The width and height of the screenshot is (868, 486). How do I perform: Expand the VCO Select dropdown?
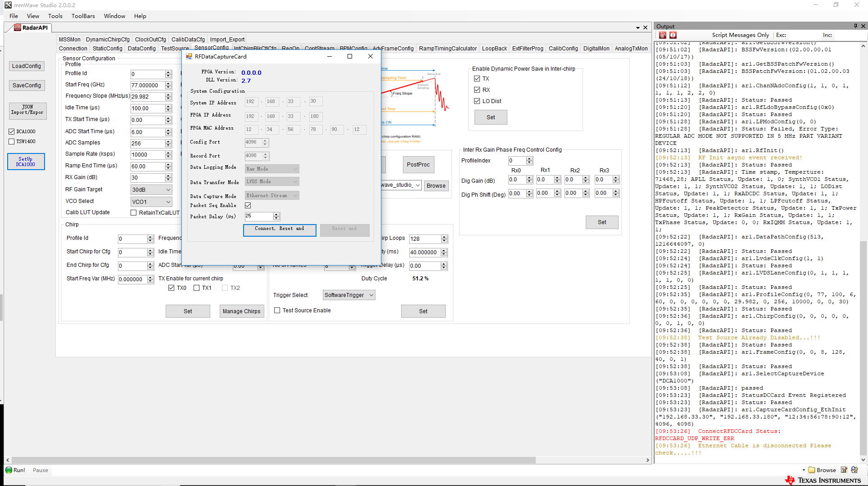(151, 202)
